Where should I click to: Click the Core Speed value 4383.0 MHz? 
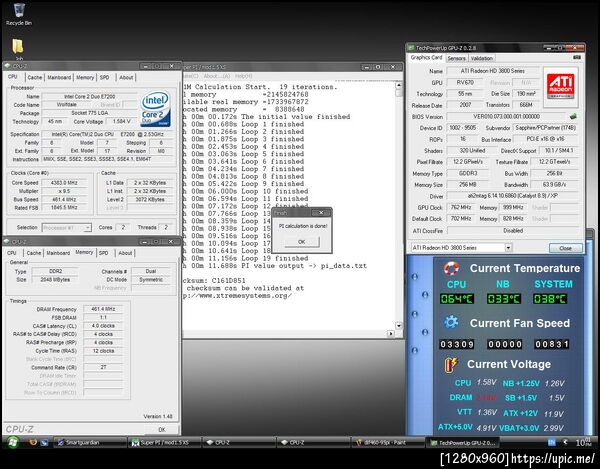(64, 183)
